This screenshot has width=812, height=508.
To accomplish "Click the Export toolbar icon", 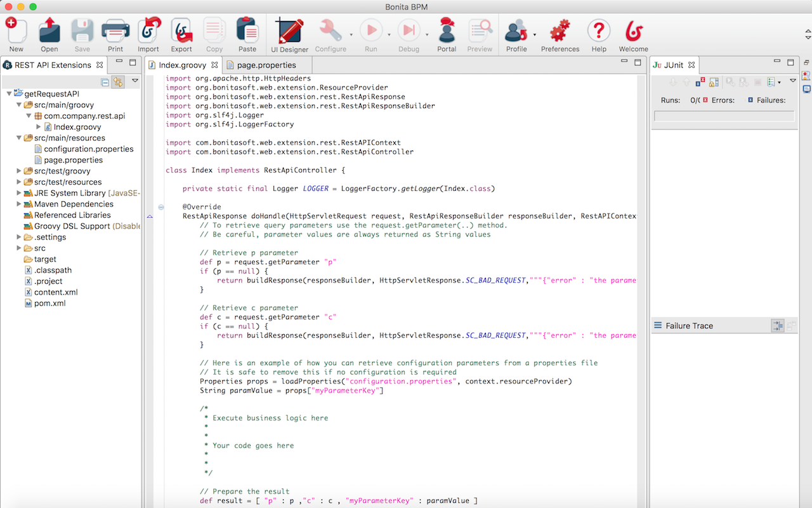I will (181, 35).
